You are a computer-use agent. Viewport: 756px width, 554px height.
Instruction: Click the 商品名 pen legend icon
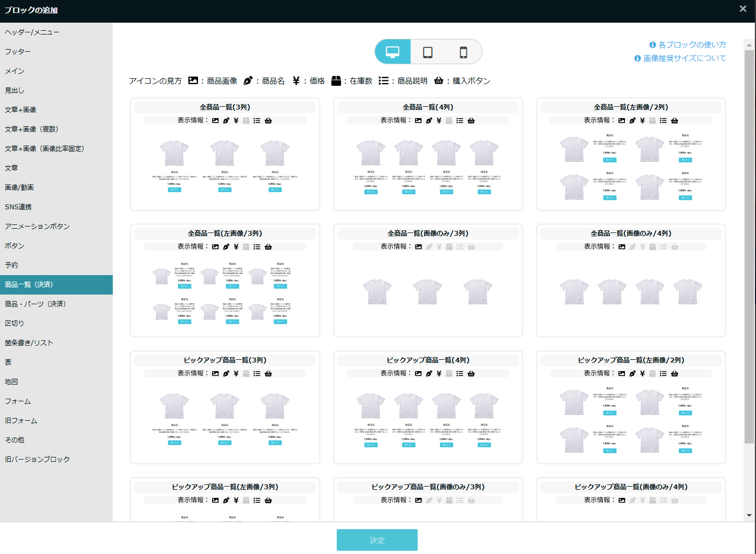248,80
